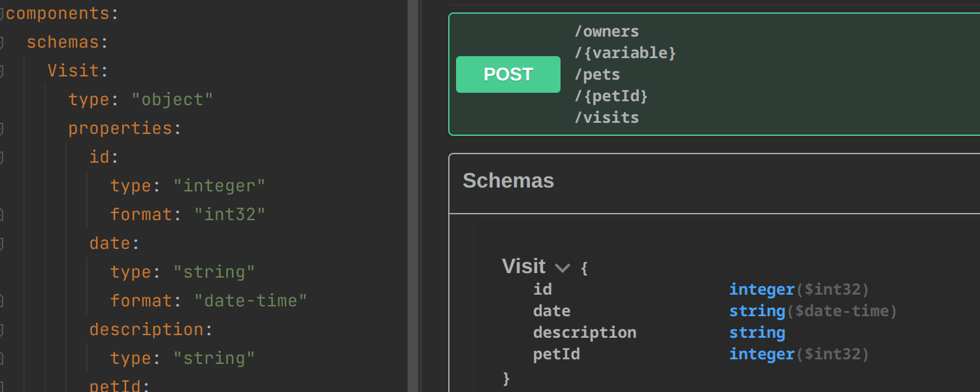Fold the id property in the gutter
980x392 pixels.
point(1,157)
